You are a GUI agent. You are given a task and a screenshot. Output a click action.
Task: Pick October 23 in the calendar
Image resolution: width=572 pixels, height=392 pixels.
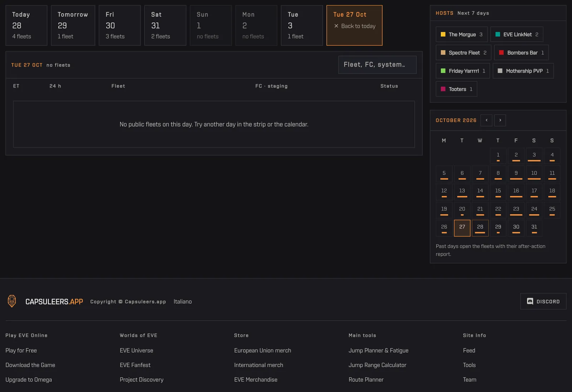pyautogui.click(x=516, y=210)
